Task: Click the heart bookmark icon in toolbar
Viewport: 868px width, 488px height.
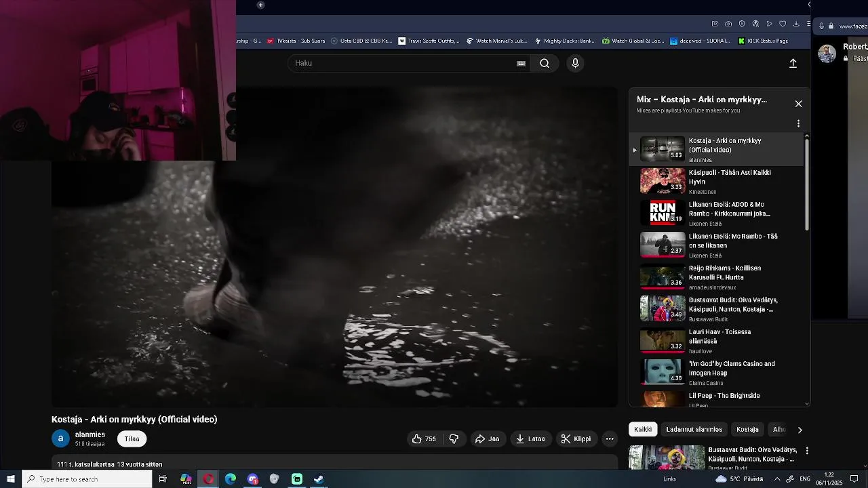Action: pos(783,24)
